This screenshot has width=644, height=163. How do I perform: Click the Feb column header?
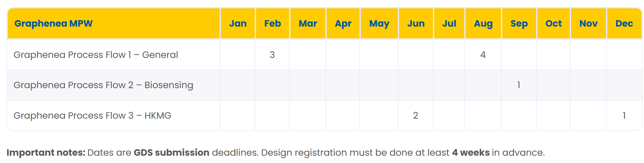click(273, 23)
